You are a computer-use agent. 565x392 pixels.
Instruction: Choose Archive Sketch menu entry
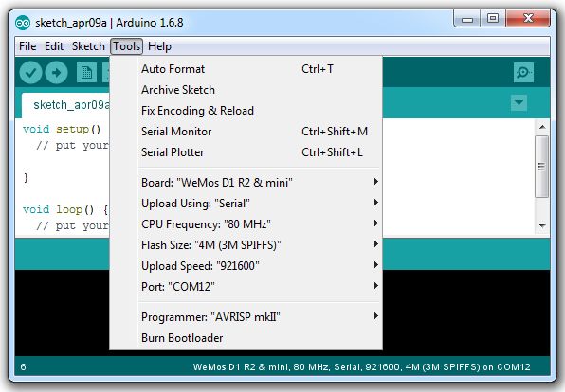(246, 90)
